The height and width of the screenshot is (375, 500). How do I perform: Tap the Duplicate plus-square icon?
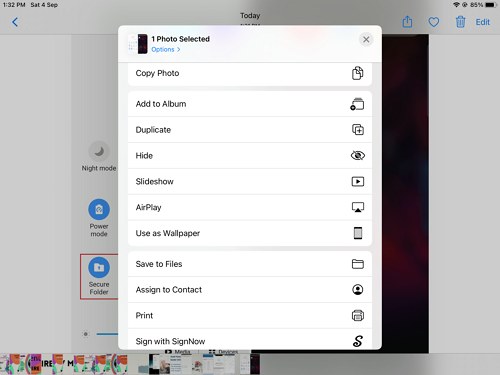[x=358, y=130]
